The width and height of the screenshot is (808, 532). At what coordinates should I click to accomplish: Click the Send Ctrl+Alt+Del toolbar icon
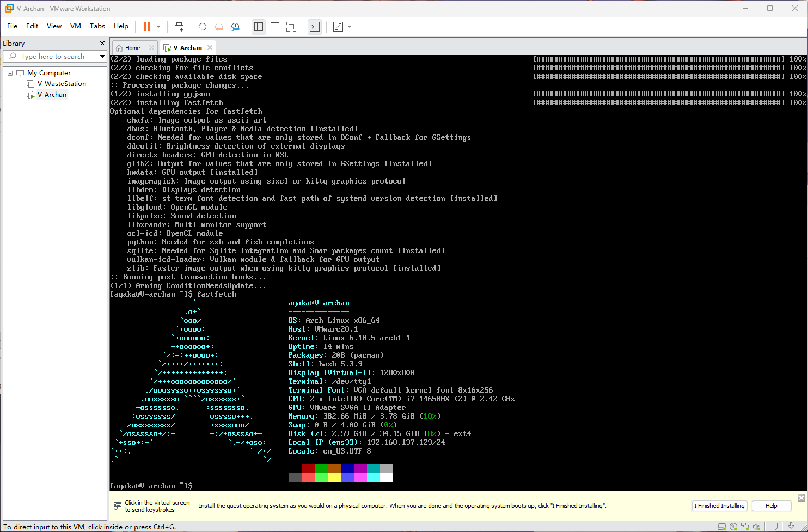[179, 27]
